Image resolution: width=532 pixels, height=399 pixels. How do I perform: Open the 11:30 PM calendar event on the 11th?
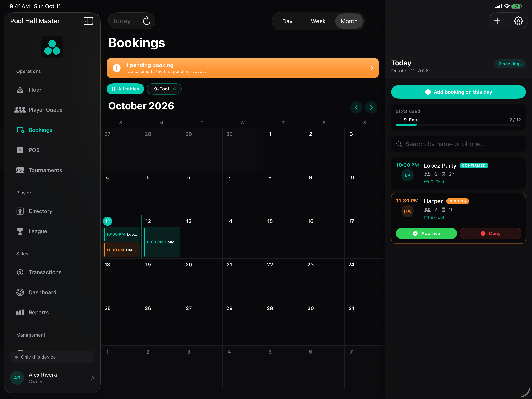(121, 250)
